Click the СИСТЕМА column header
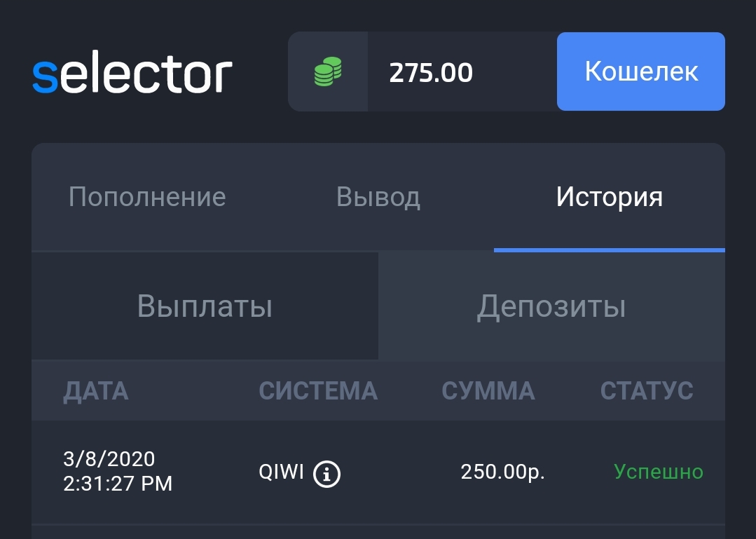This screenshot has height=539, width=756. [318, 390]
